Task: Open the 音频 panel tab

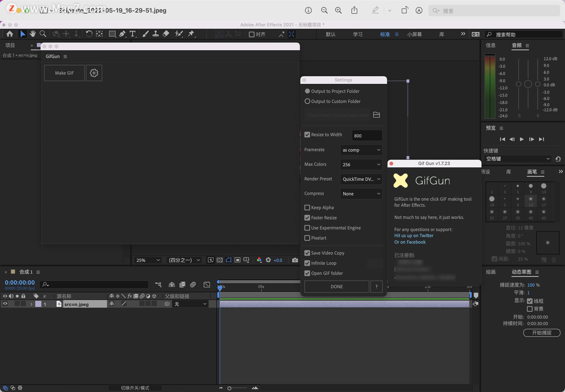Action: tap(517, 45)
